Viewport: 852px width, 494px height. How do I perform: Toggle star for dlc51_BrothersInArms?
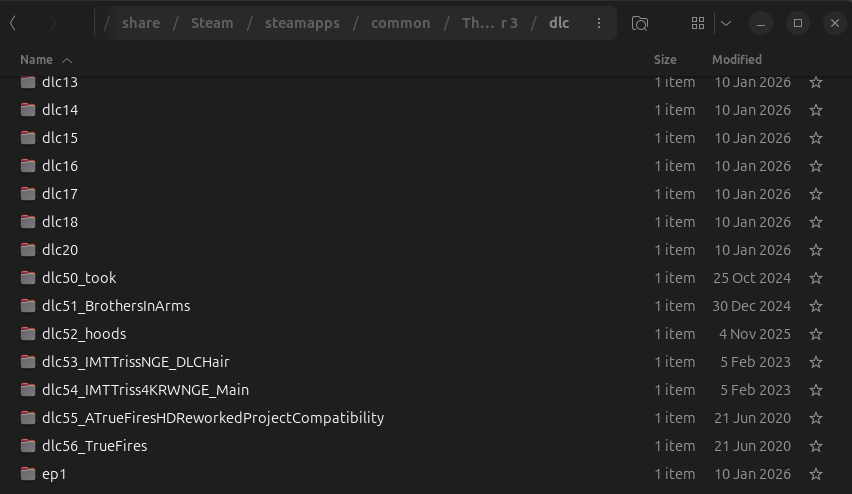(816, 306)
